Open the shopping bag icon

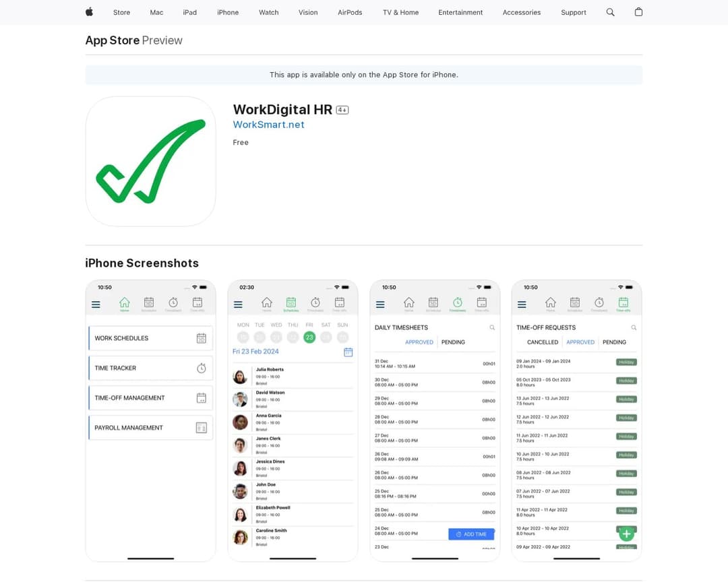[638, 12]
